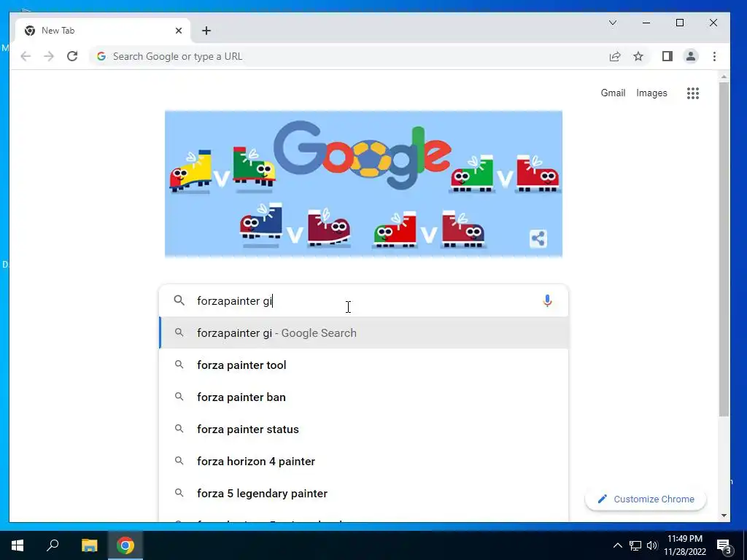Open a new tab with the plus button
Image resolution: width=747 pixels, height=560 pixels.
click(206, 31)
